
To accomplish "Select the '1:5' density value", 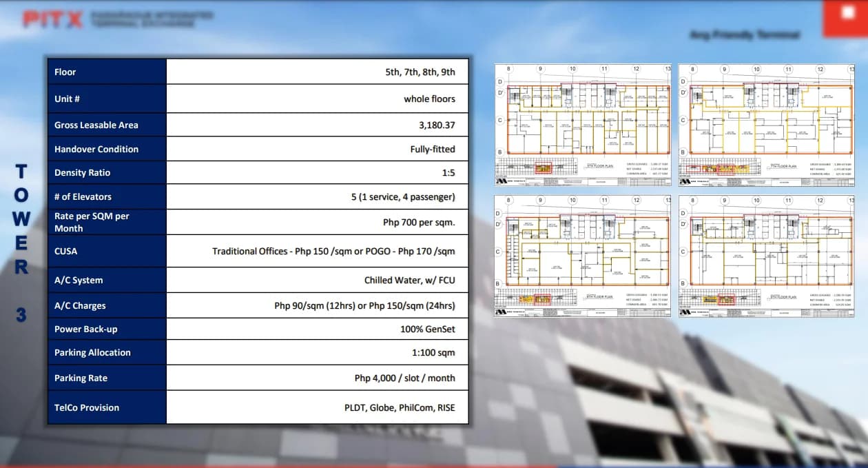I will pos(448,172).
